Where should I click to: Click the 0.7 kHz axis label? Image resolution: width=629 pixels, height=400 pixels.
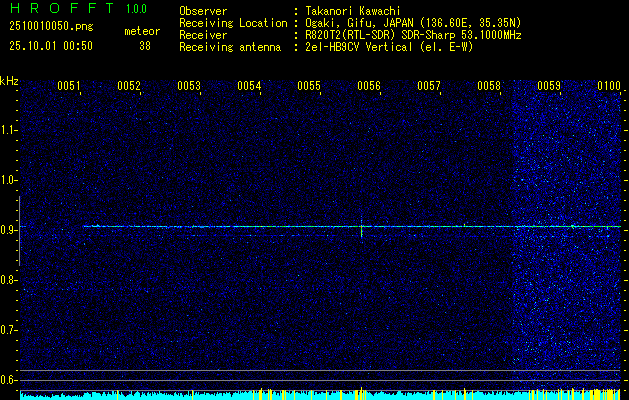click(x=8, y=330)
